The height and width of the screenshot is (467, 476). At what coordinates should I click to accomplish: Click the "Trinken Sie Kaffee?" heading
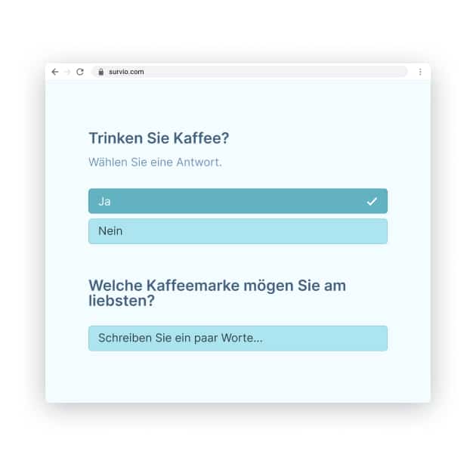[x=159, y=139]
